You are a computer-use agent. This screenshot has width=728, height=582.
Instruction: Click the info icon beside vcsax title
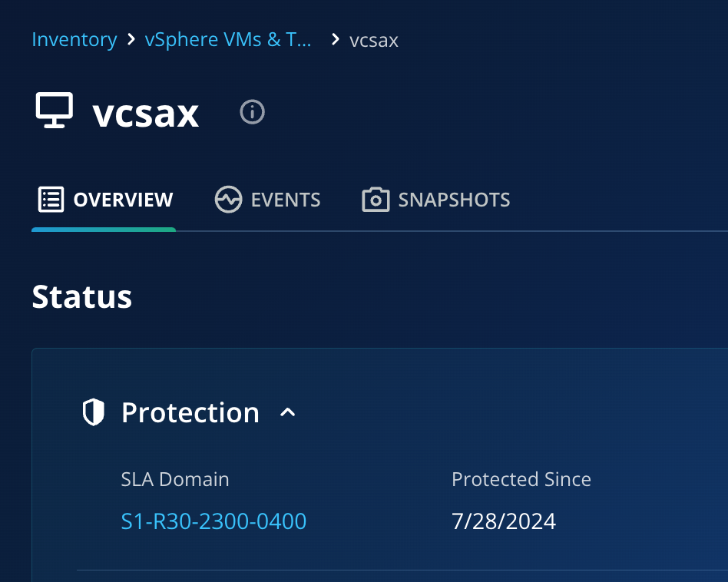coord(252,113)
